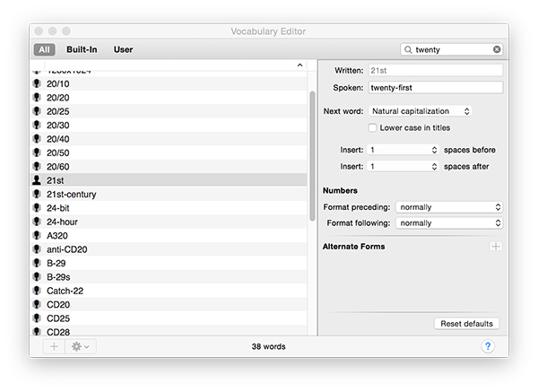
Task: Select the CD20 word row
Action: [x=169, y=304]
